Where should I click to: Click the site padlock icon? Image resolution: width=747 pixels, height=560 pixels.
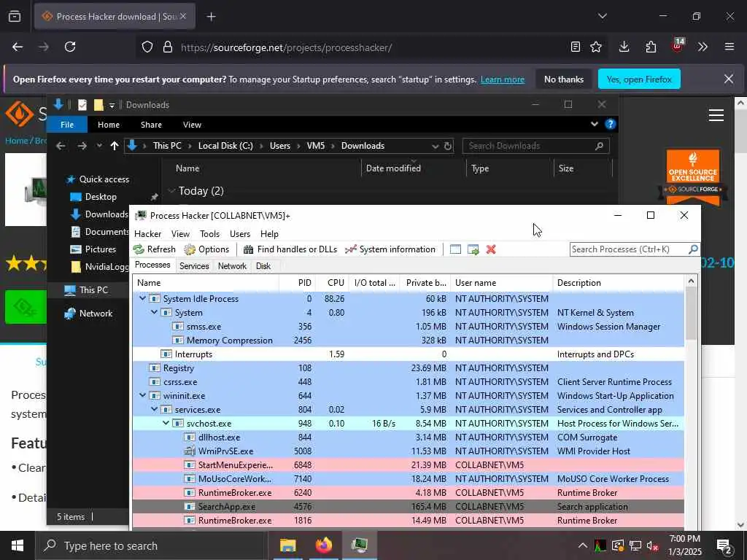coord(168,47)
